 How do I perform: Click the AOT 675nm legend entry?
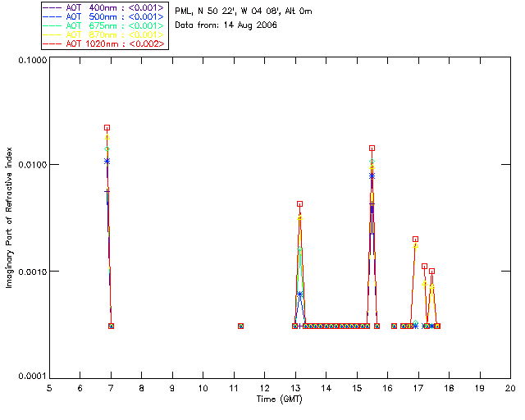(104, 25)
